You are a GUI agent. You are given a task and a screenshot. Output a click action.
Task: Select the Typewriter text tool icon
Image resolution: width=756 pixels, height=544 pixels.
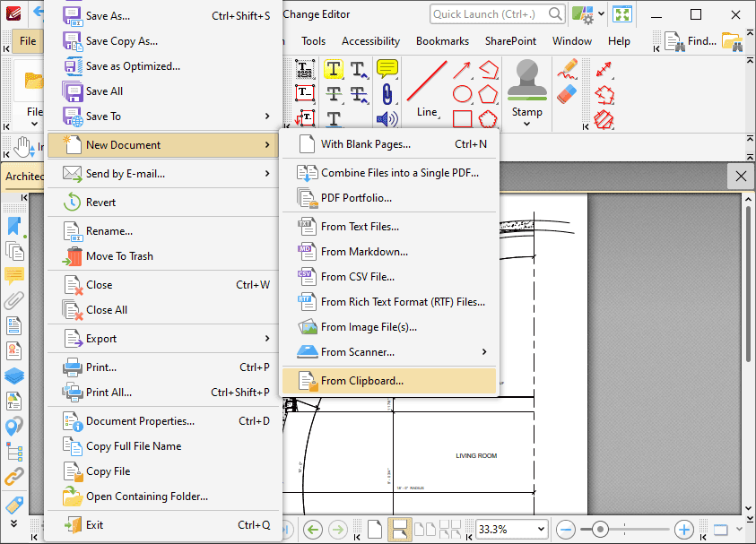(x=305, y=69)
